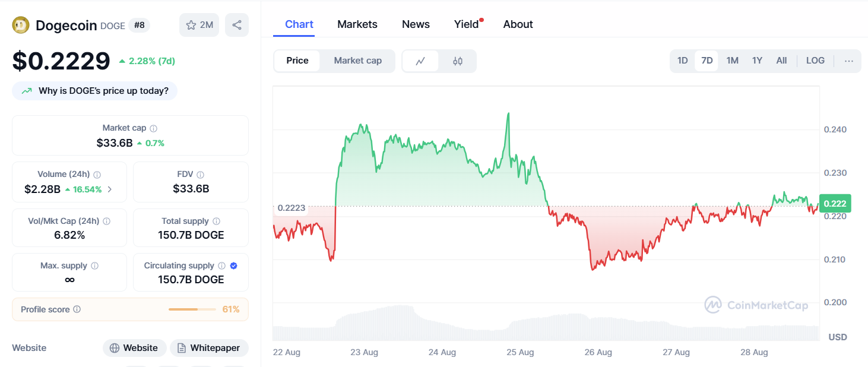The height and width of the screenshot is (367, 868).
Task: Open 'Why is DOGE's price up today?'
Action: tap(94, 90)
